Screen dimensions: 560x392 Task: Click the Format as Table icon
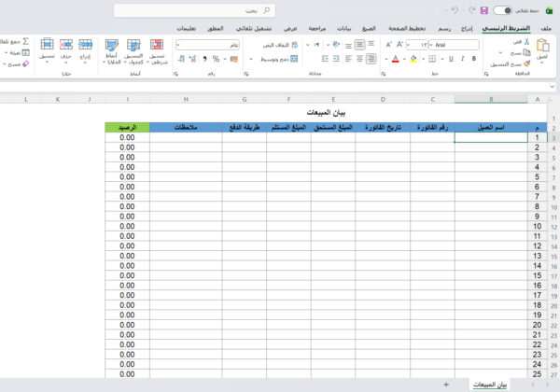pos(134,49)
